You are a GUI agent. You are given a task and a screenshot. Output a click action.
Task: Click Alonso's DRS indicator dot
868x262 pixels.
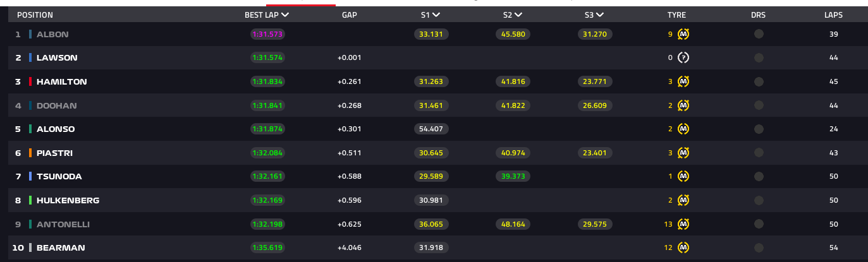pos(759,129)
